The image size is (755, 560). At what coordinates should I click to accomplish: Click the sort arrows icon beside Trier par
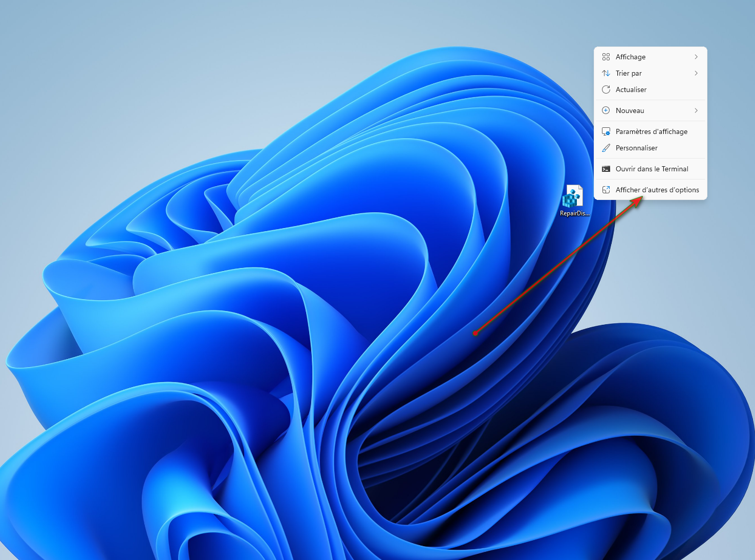pyautogui.click(x=606, y=73)
